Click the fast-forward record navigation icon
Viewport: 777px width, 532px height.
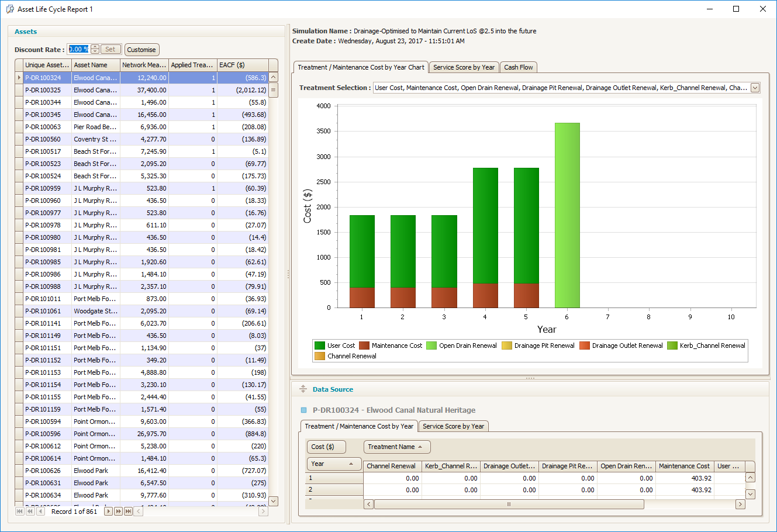coord(118,511)
